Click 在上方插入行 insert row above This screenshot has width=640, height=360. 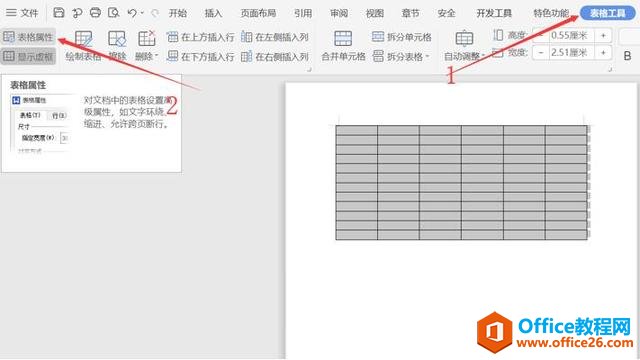click(x=200, y=37)
